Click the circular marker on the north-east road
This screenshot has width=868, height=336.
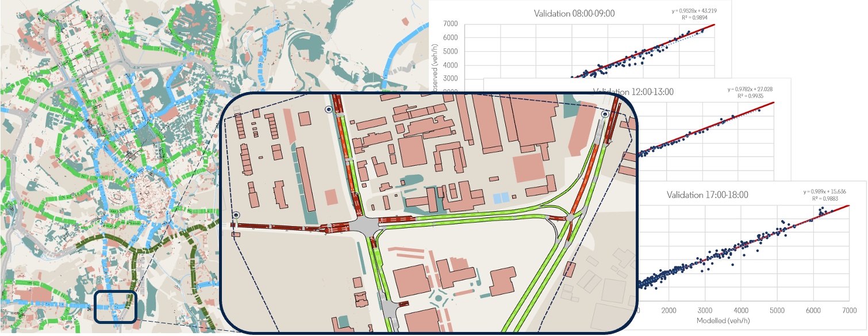coord(605,114)
